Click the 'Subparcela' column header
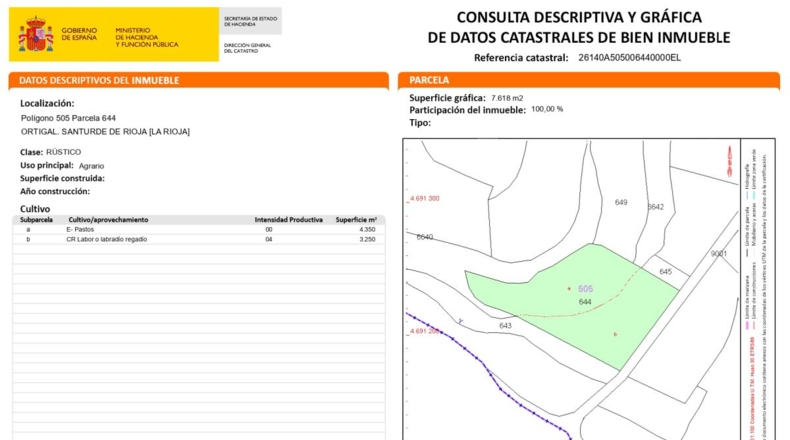The image size is (790, 440). pyautogui.click(x=36, y=220)
